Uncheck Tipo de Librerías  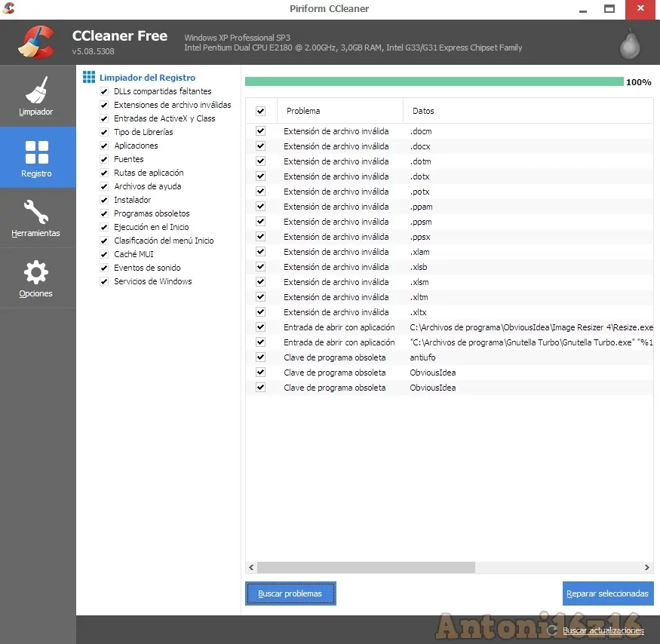[x=104, y=132]
